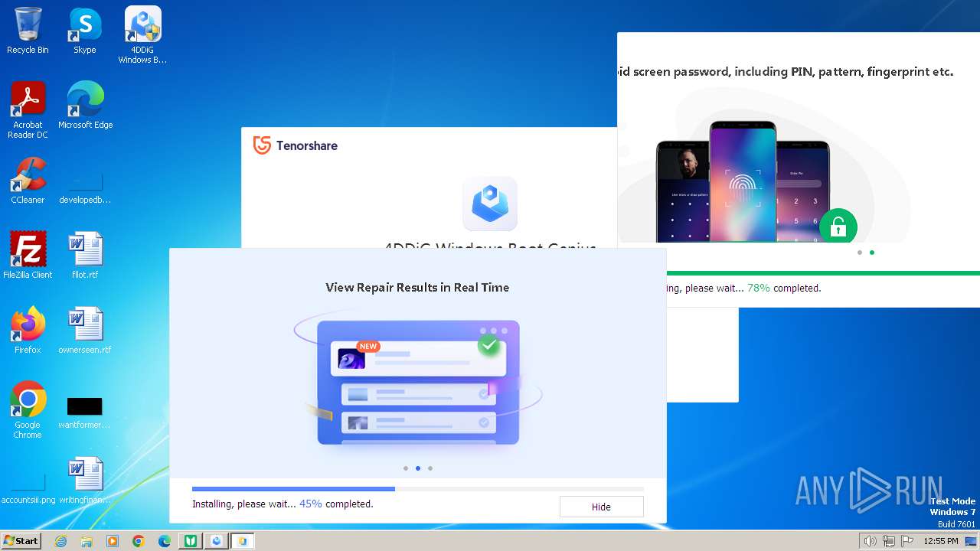
Task: Launch Microsoft Edge desktop shortcut
Action: tap(85, 106)
